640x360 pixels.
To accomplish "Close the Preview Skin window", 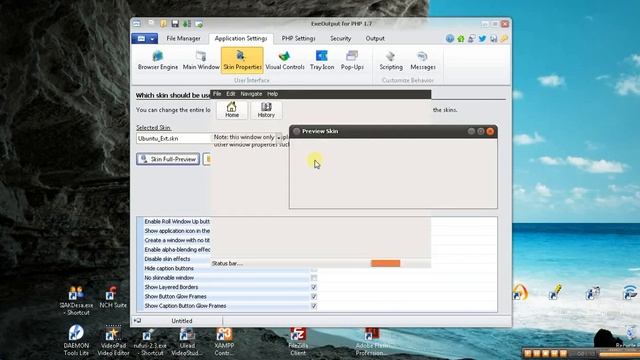I will tap(490, 131).
